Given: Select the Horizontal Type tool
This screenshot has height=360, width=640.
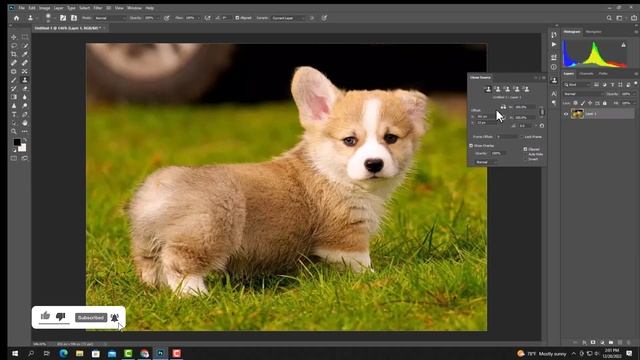Looking at the screenshot, I should (x=14, y=114).
